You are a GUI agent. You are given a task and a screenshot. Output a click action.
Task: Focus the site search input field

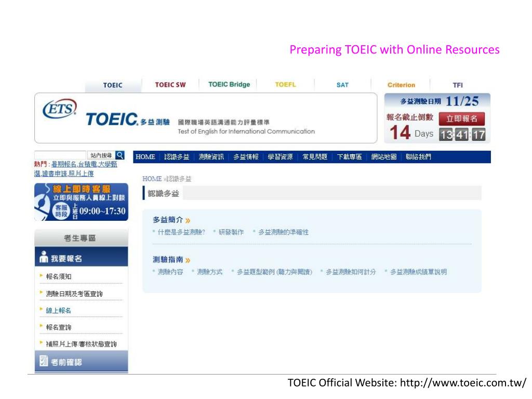coord(60,155)
